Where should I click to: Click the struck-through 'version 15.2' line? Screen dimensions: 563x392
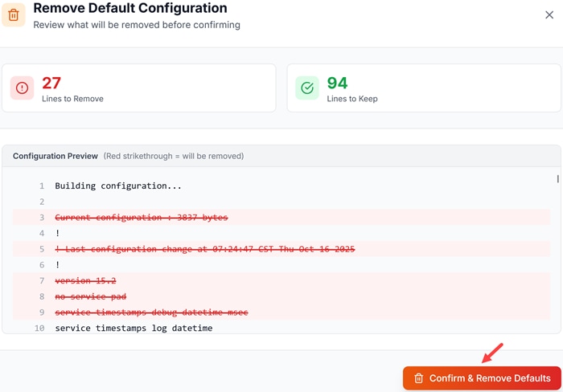click(86, 281)
